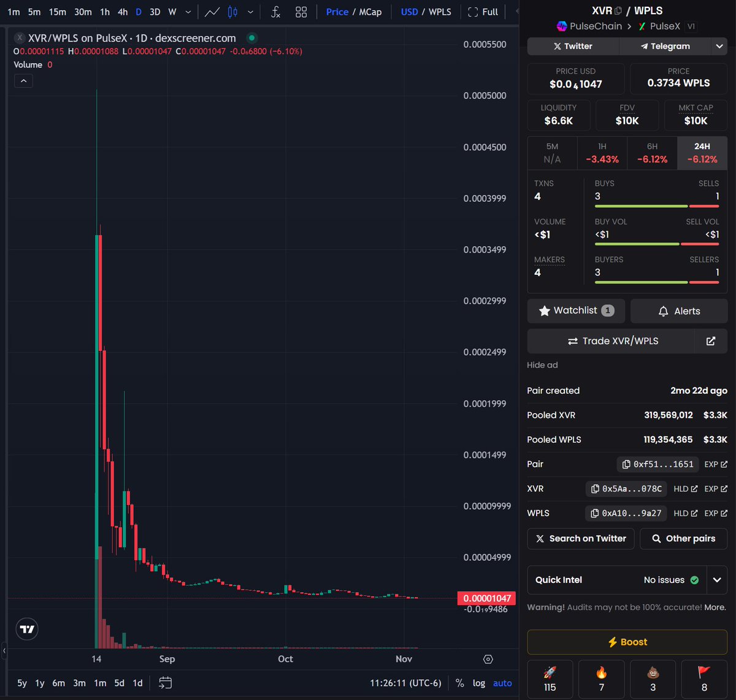Select the 15m timeframe
The image size is (736, 700).
(x=57, y=12)
